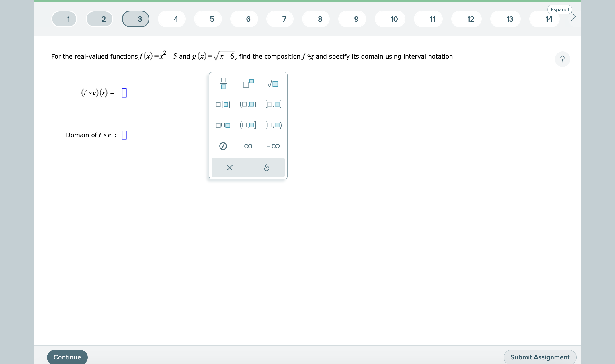This screenshot has height=364, width=615.
Task: Jump to question 10
Action: point(394,18)
